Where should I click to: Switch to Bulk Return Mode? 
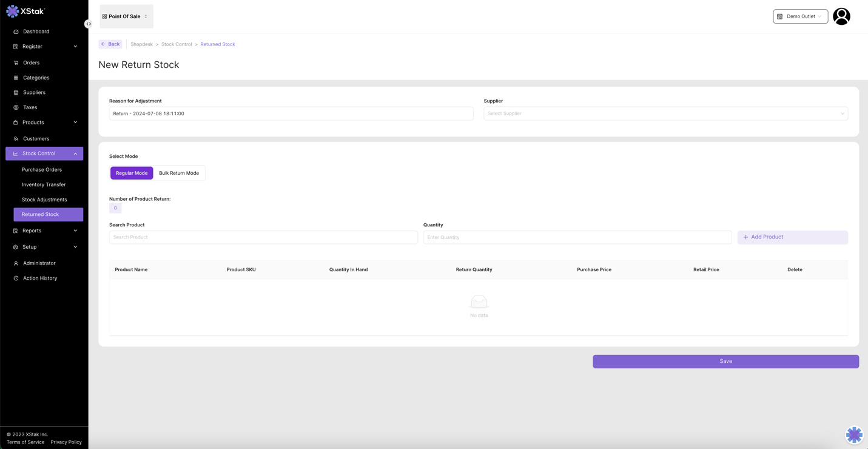tap(179, 173)
